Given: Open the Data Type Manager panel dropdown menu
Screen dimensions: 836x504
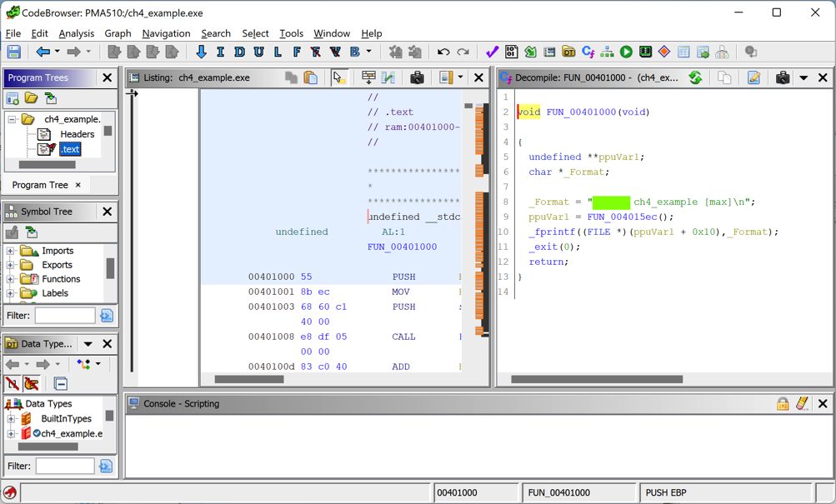Looking at the screenshot, I should [88, 344].
